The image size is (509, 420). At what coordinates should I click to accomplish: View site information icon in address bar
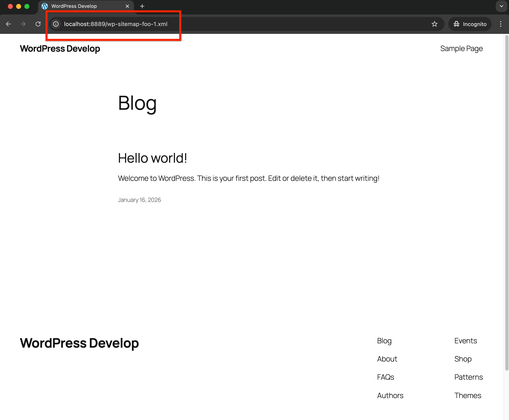point(56,24)
